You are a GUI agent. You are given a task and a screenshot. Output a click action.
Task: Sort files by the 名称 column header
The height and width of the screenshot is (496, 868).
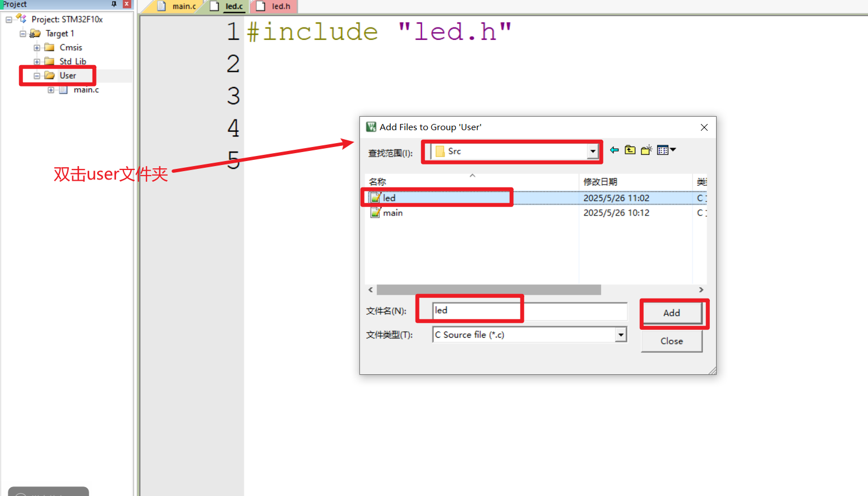(472, 182)
